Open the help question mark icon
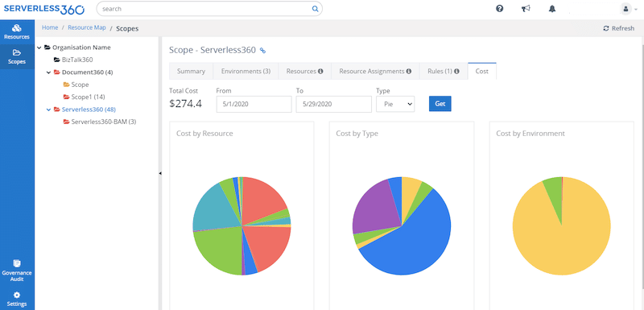 (x=499, y=9)
